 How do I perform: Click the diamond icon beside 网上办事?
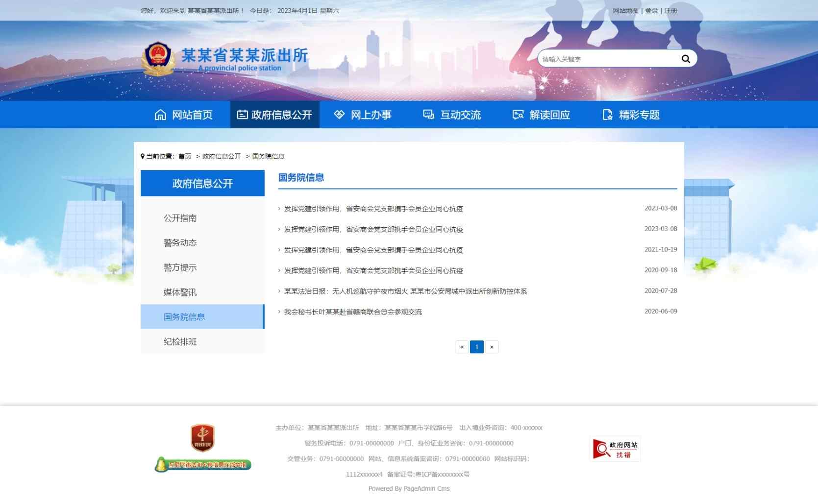point(339,115)
